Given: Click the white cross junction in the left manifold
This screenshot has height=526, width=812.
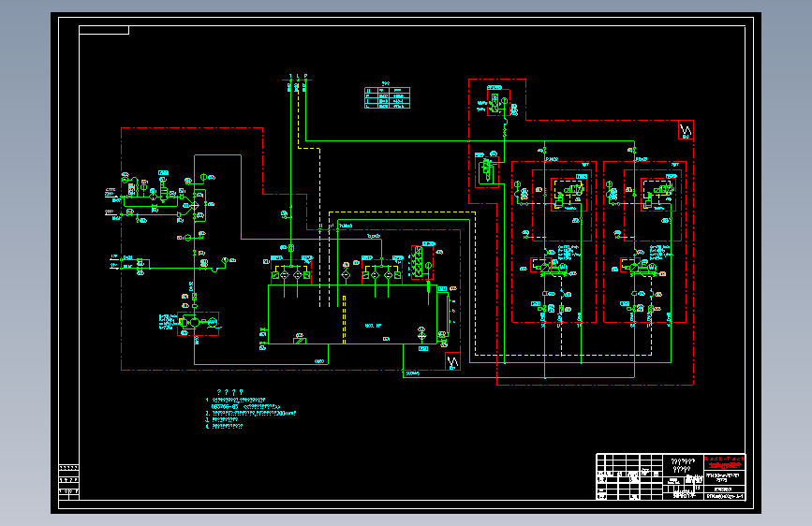Looking at the screenshot, I should click(195, 205).
